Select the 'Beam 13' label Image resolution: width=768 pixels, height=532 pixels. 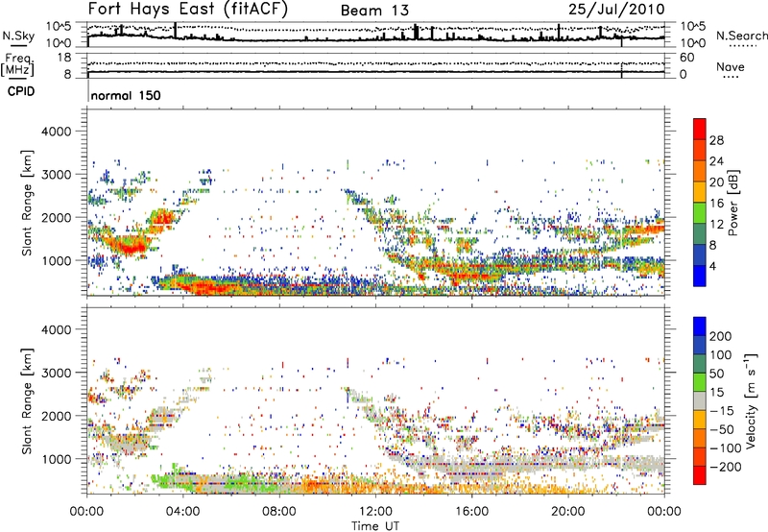[x=374, y=11]
